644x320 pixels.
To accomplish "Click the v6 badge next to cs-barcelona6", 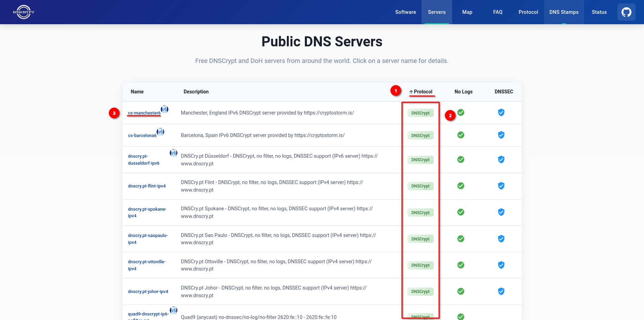I will (160, 132).
